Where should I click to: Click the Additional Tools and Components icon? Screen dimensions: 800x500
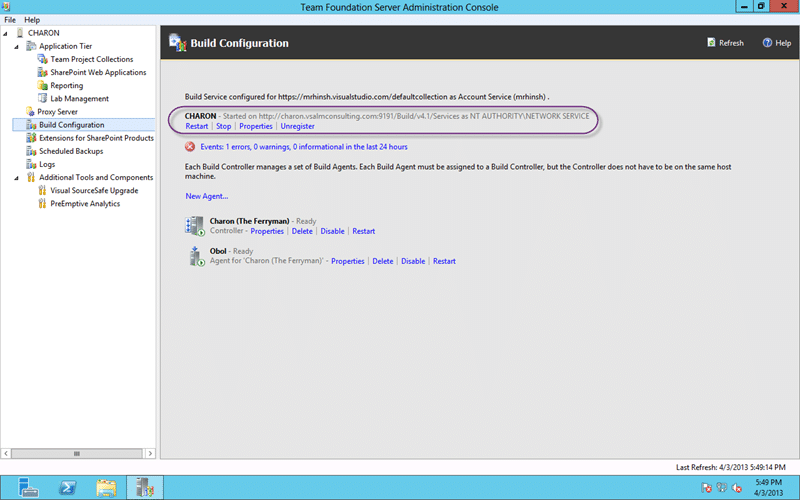(31, 177)
